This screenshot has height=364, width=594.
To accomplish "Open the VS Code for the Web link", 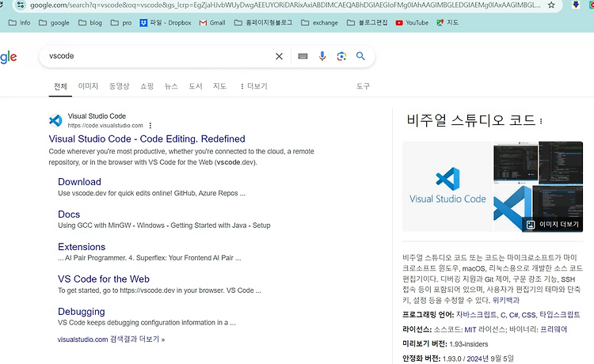I will [x=104, y=279].
